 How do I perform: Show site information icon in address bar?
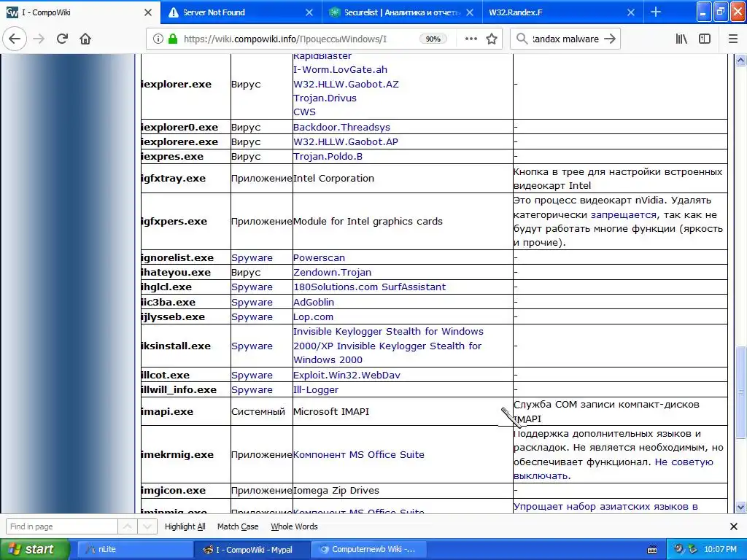[x=158, y=39]
